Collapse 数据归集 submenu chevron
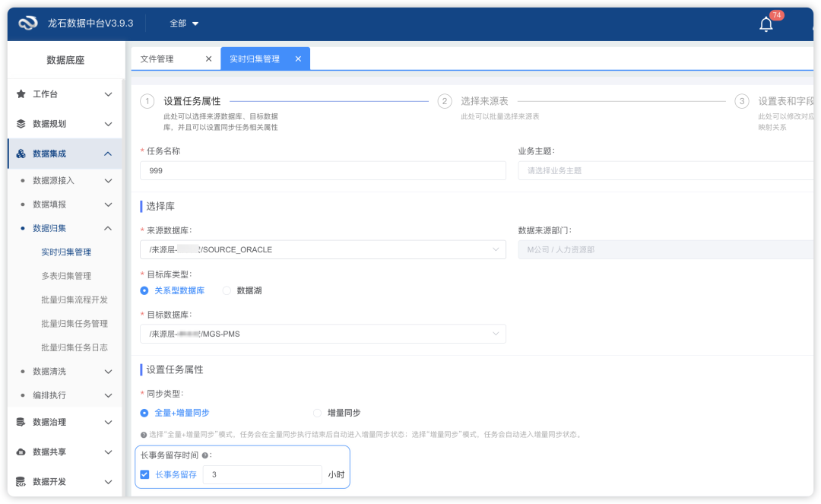This screenshot has width=821, height=504. pos(108,229)
